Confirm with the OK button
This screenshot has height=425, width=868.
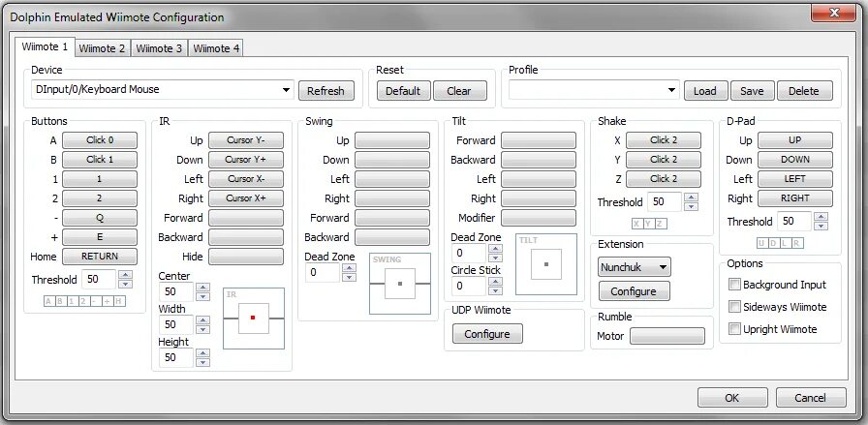tap(732, 398)
